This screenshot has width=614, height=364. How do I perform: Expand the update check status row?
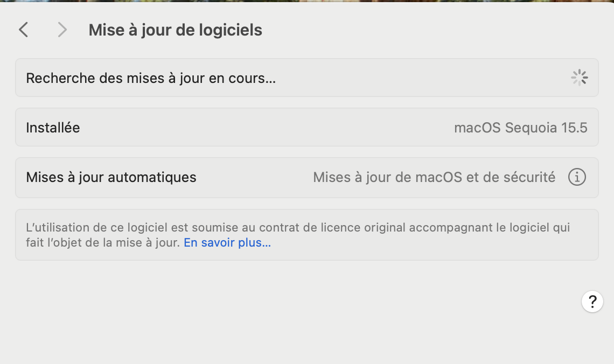307,78
